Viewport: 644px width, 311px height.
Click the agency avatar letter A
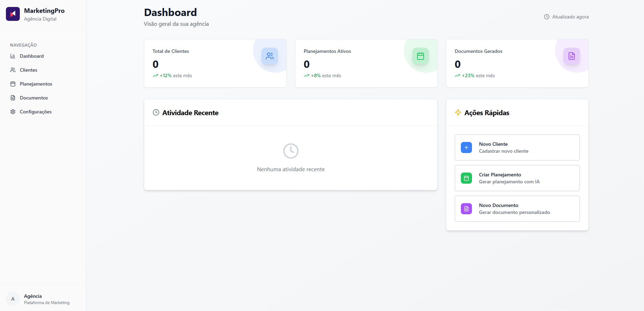[x=13, y=299]
